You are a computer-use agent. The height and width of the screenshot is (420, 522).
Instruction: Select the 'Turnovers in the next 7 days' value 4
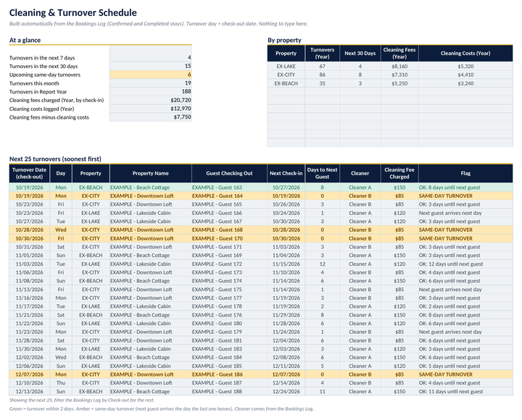(151, 57)
